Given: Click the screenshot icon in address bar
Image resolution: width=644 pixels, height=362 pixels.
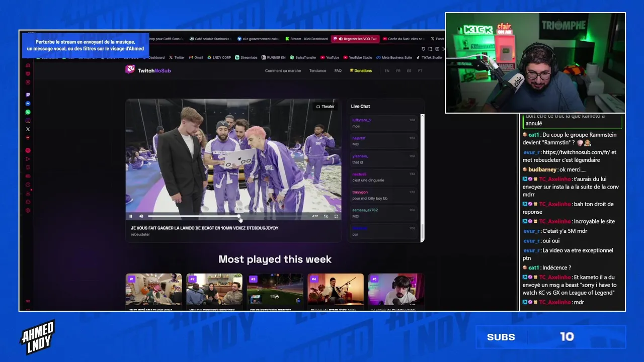Looking at the screenshot, I should coord(430,49).
